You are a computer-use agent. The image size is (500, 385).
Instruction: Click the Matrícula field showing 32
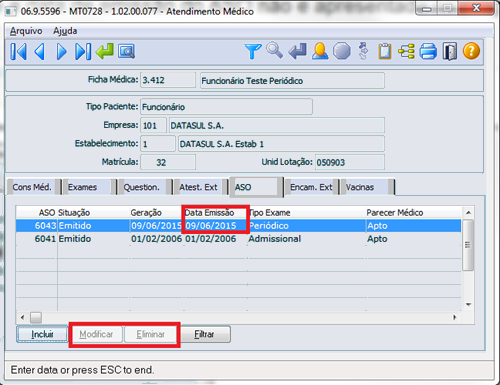point(168,162)
